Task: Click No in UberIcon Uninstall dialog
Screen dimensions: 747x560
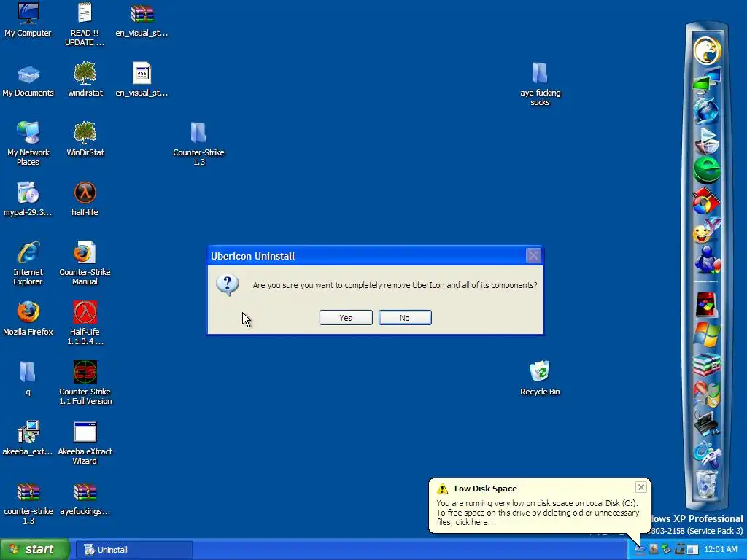Action: click(405, 318)
